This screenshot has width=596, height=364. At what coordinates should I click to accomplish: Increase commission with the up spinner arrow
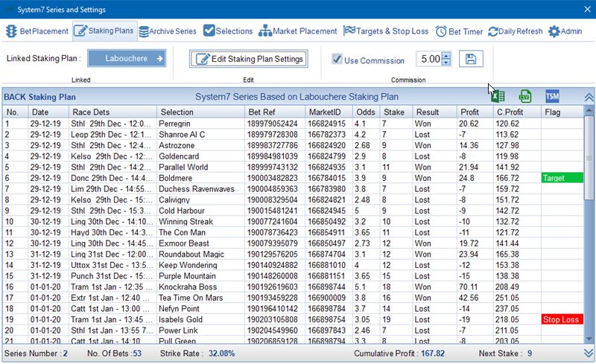[x=446, y=56]
